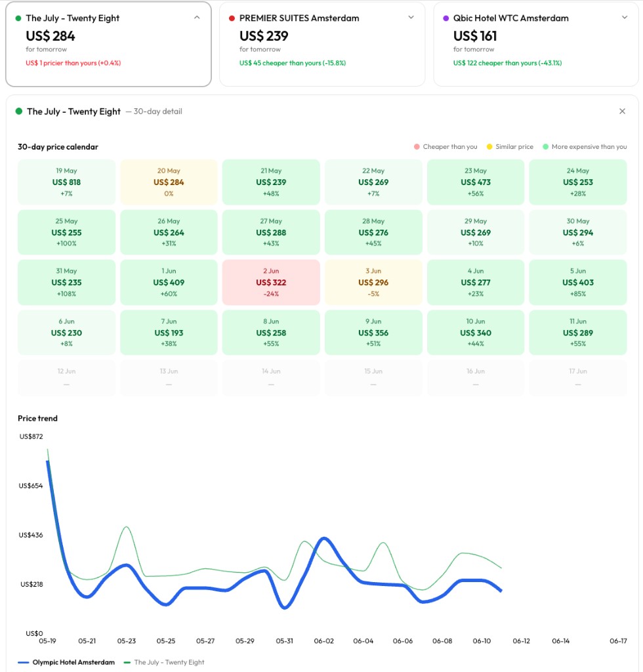Open the 11 Jun US$ 289 cell

tap(578, 333)
